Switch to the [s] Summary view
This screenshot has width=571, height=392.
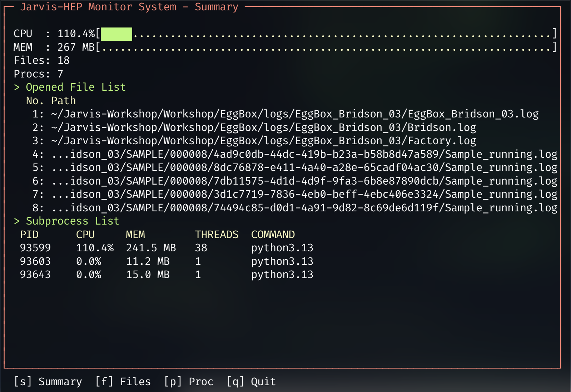click(x=48, y=382)
